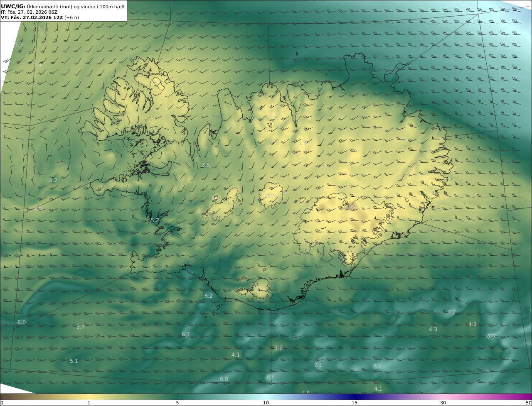Click the colorbar tick label 0

2,403
